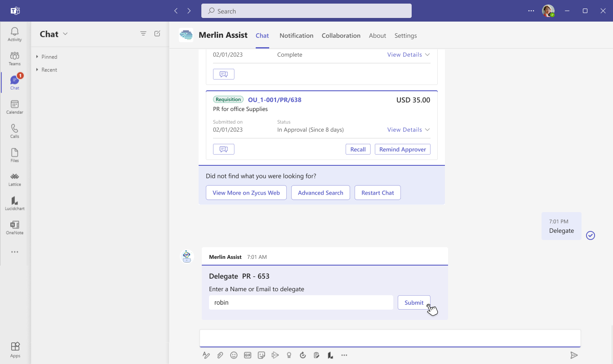The image size is (613, 364).
Task: Launch the Lattice app
Action: point(15,179)
